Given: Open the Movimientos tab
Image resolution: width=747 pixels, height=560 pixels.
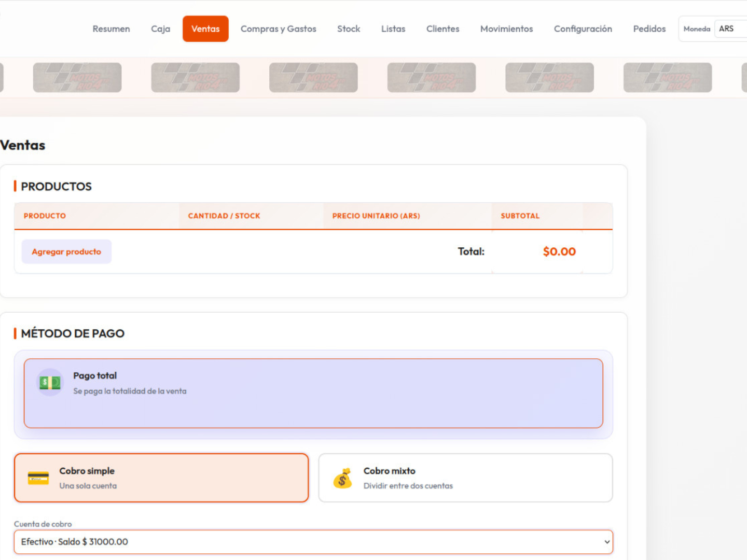Looking at the screenshot, I should [x=506, y=29].
